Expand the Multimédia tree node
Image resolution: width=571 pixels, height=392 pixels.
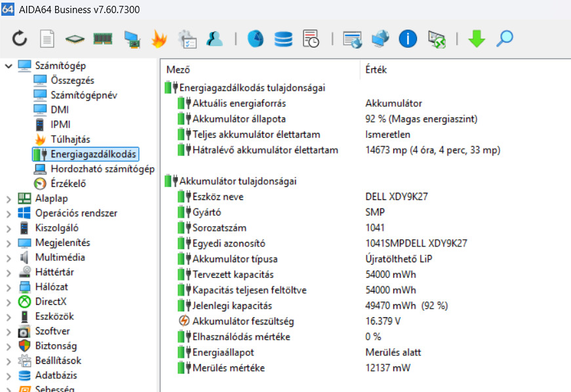click(9, 258)
